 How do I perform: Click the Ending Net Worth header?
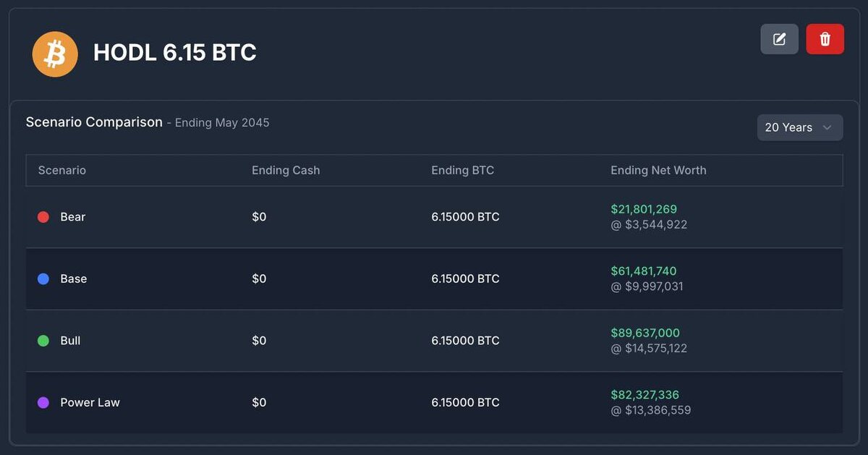[658, 171]
